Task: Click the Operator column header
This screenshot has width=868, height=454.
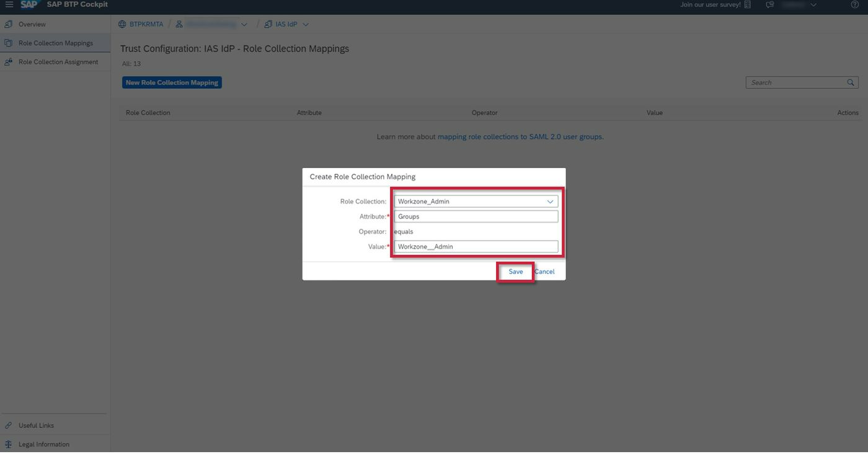Action: point(484,113)
